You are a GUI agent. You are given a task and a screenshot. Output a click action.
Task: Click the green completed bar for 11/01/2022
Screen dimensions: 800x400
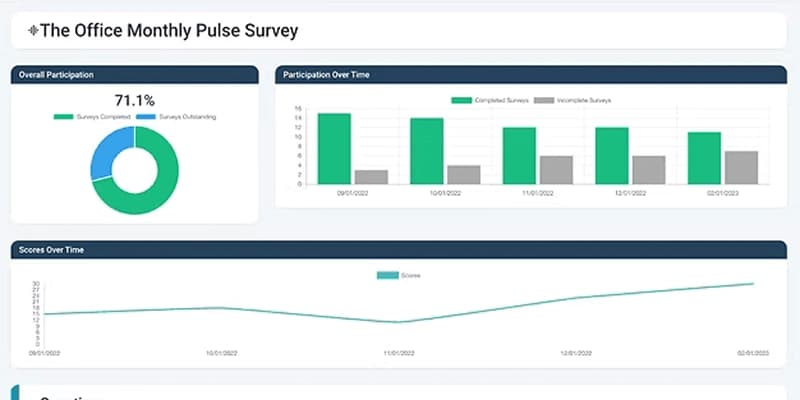(519, 156)
